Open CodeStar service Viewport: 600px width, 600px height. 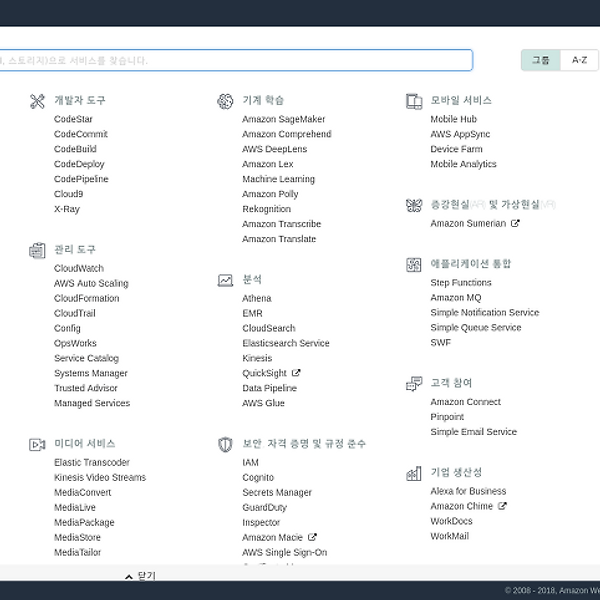pyautogui.click(x=73, y=119)
